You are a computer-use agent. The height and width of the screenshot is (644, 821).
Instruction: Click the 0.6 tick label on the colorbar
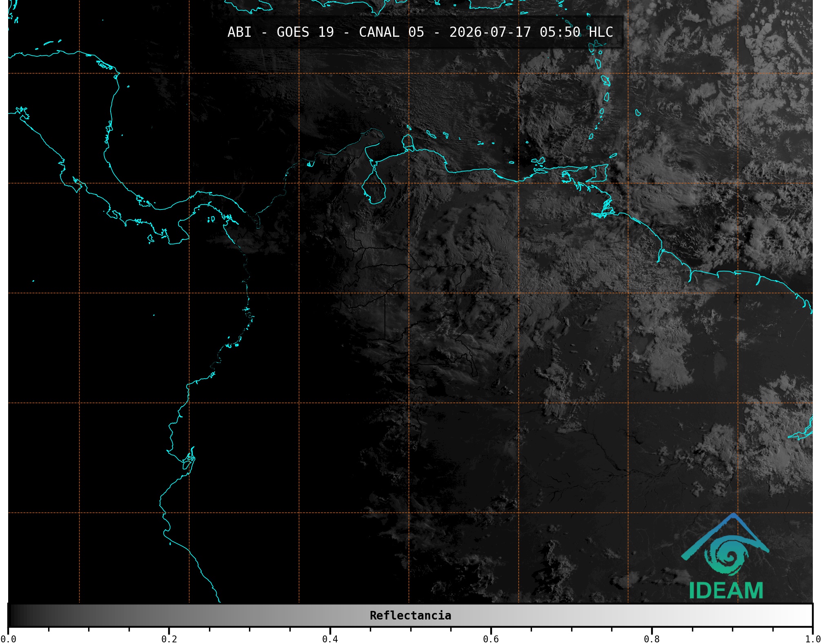(491, 639)
